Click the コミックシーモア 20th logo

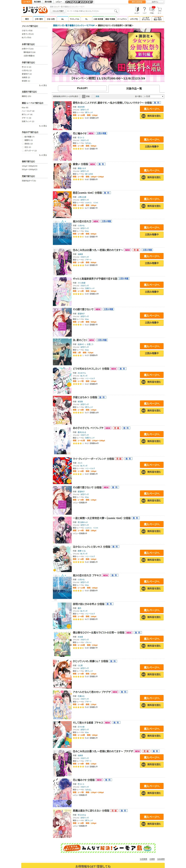click(x=35, y=10)
